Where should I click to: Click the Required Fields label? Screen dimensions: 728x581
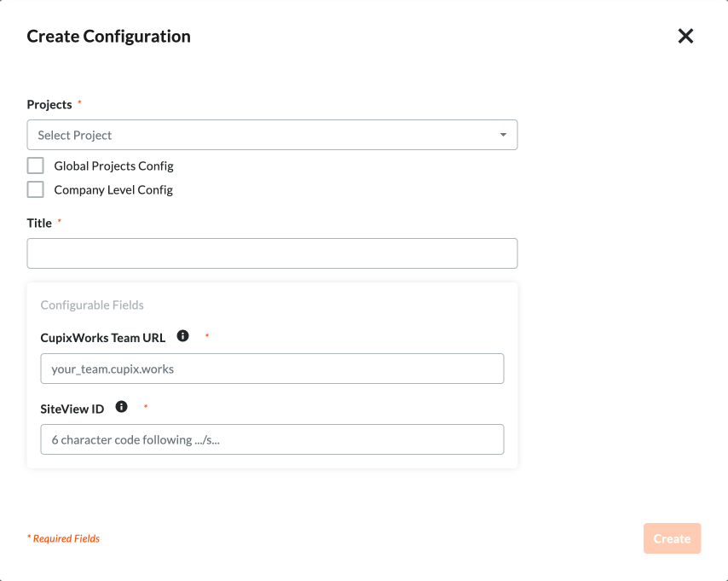point(63,538)
